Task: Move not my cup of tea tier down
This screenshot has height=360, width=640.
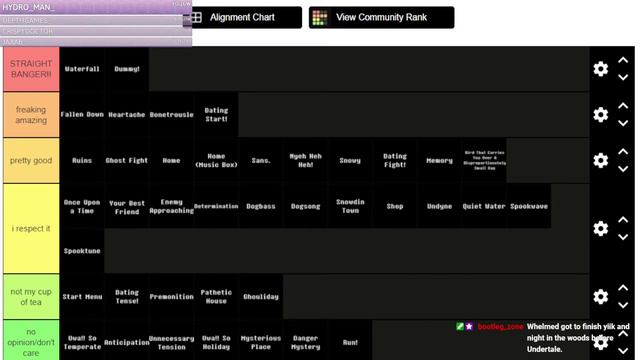Action: pyautogui.click(x=623, y=305)
